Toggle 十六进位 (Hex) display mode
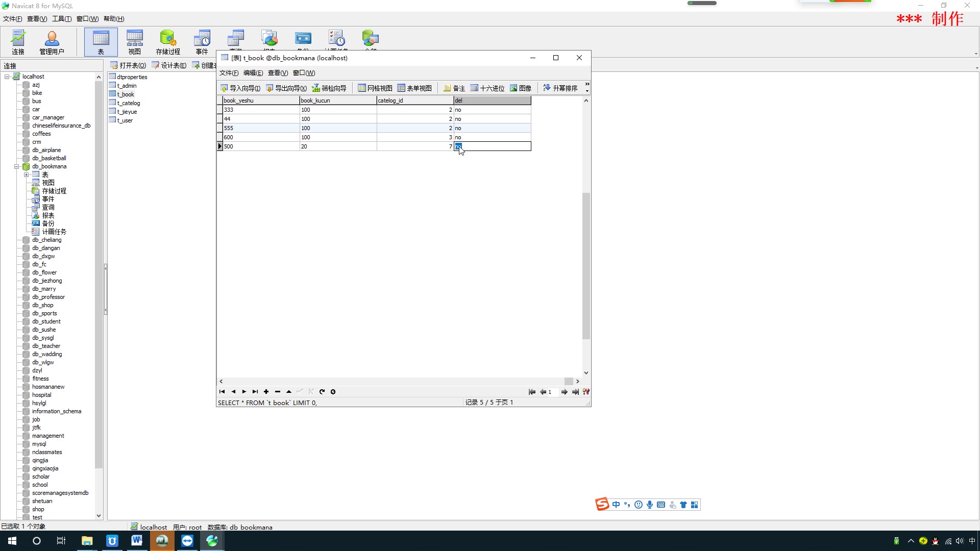The width and height of the screenshot is (980, 551). pos(487,88)
